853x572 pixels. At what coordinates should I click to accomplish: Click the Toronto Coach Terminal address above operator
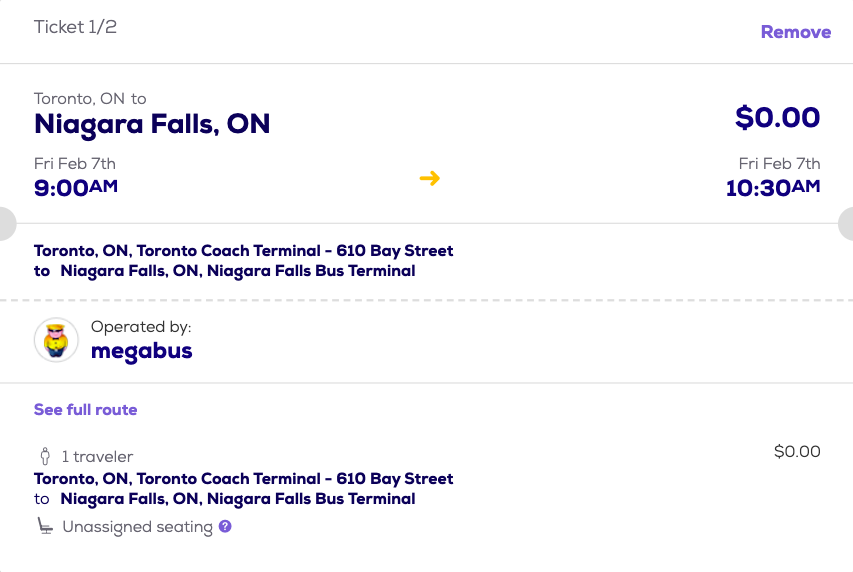(x=243, y=251)
